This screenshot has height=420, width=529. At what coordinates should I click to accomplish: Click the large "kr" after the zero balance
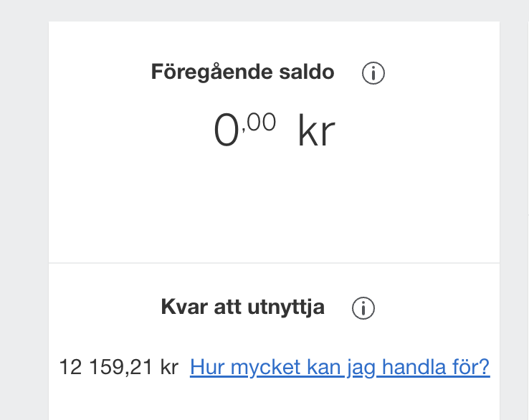point(316,132)
